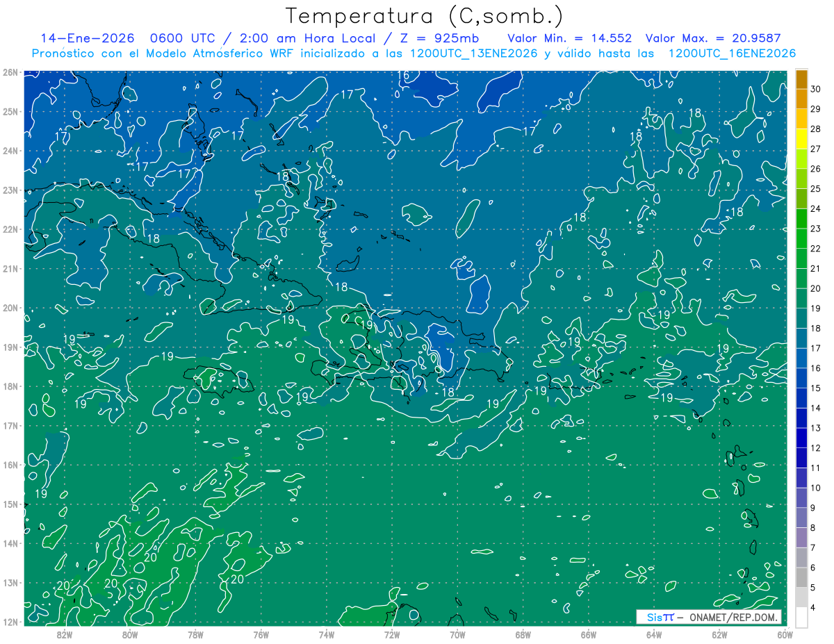Click the latitude axis label '14N'

click(10, 543)
